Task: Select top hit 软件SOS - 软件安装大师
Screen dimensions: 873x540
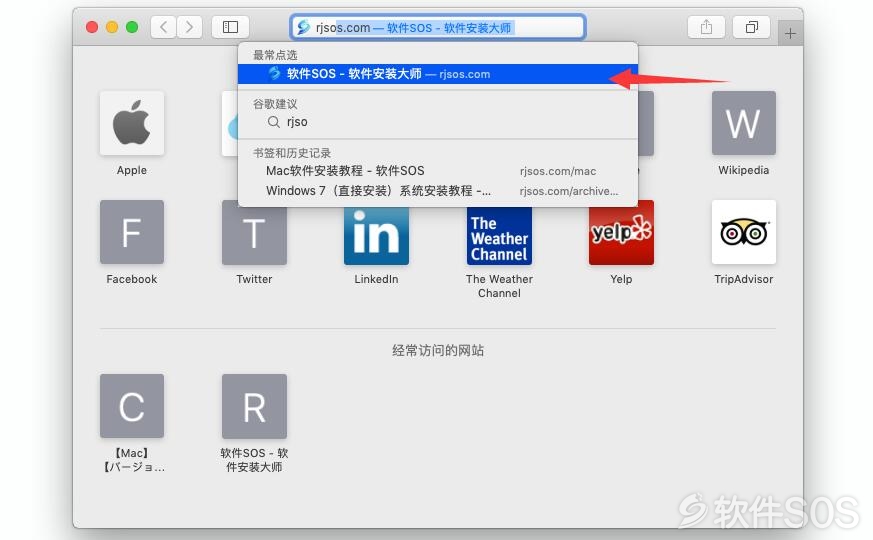Action: [x=438, y=74]
